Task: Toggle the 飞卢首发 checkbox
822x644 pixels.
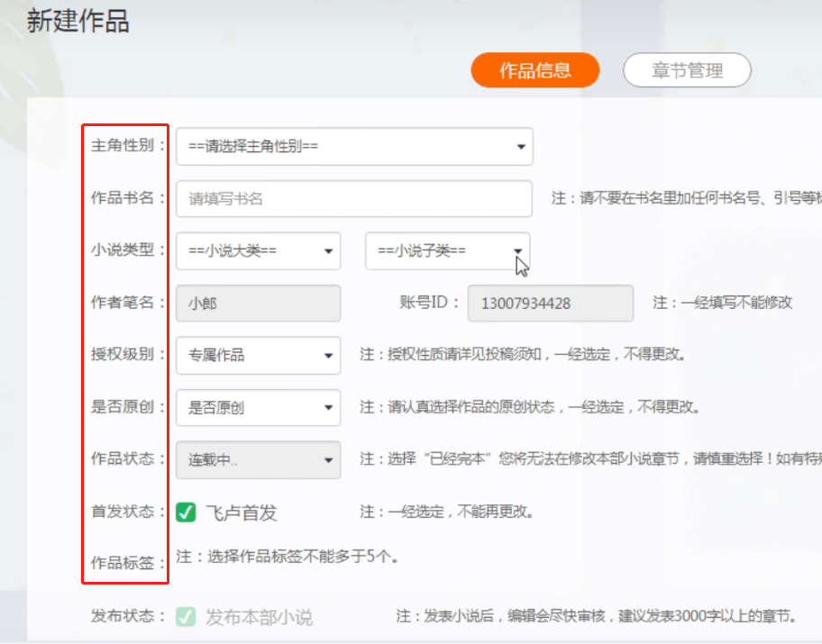Action: point(186,512)
